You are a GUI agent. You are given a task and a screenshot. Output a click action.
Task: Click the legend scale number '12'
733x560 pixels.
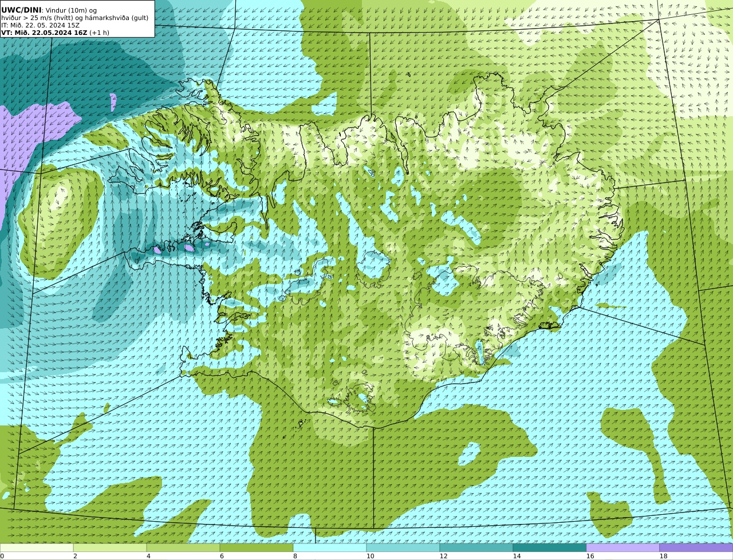[443, 556]
